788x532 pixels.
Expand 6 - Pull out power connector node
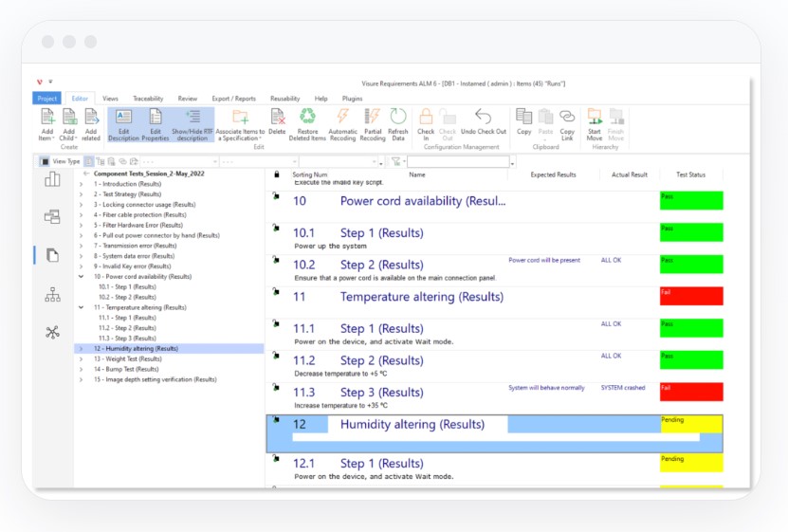tap(81, 235)
